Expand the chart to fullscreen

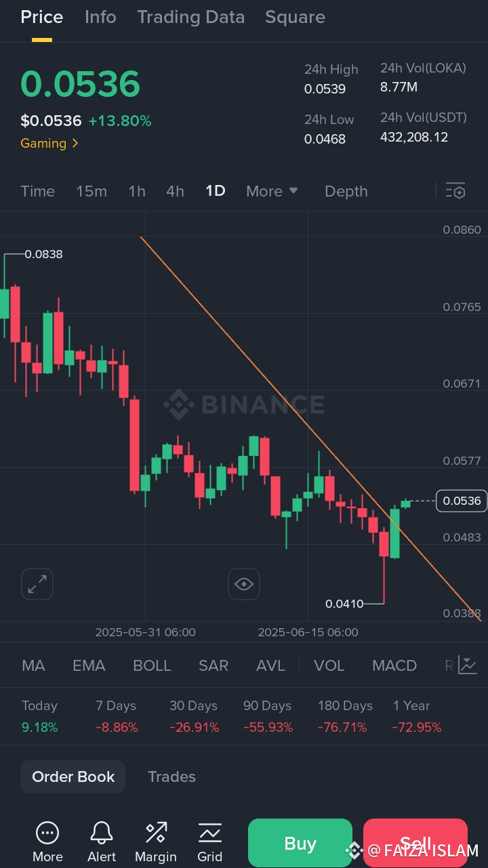[37, 583]
